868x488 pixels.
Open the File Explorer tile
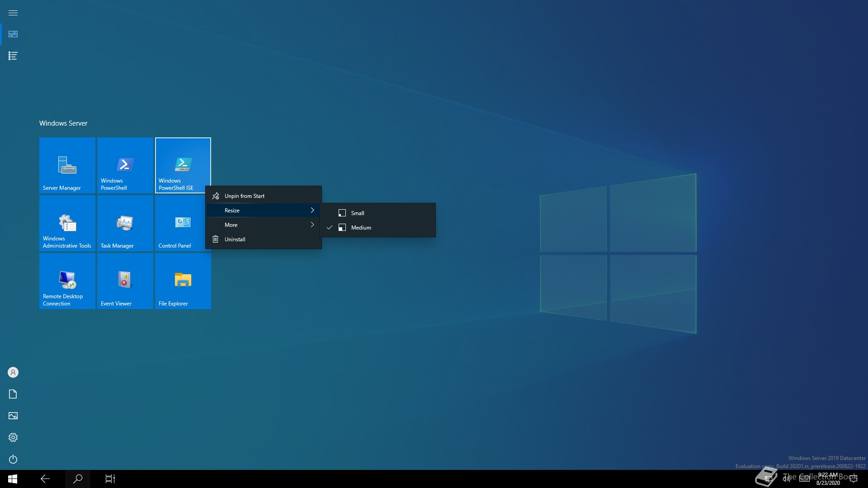tap(183, 281)
